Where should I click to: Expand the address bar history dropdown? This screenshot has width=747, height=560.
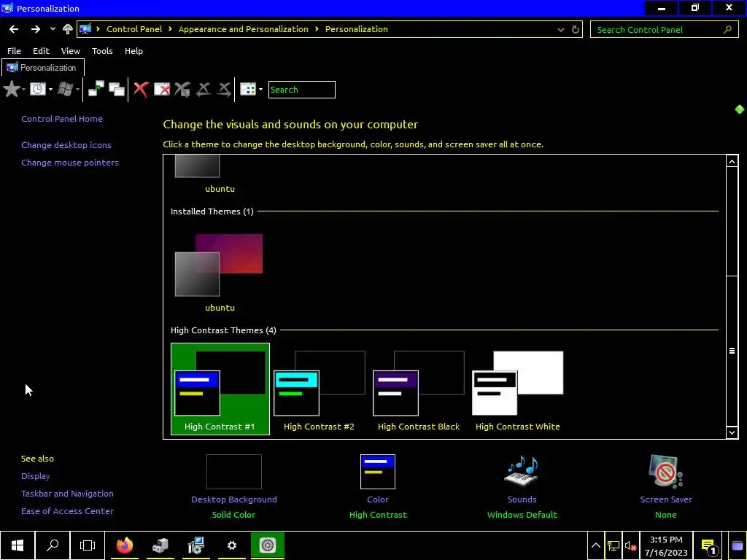(561, 29)
